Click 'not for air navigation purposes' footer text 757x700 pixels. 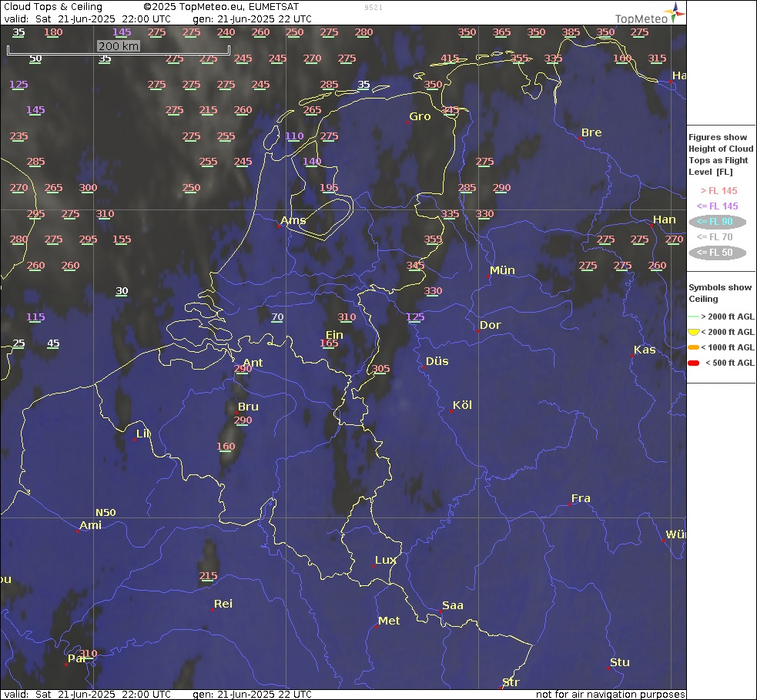[x=610, y=694]
